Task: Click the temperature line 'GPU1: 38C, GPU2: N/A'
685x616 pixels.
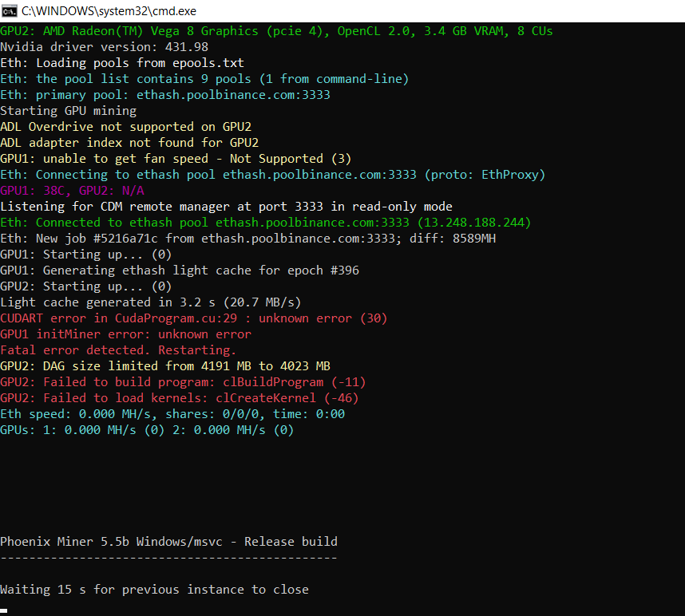Action: 72,191
